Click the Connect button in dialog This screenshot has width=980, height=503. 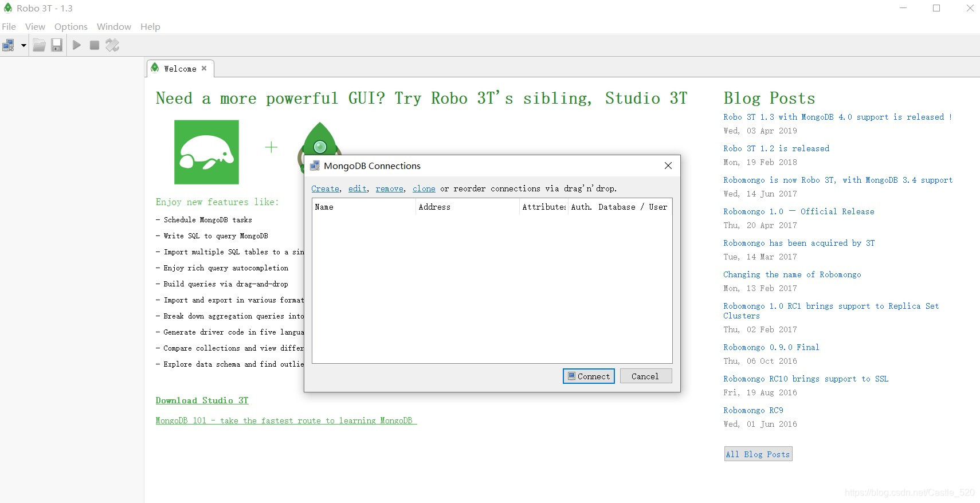[589, 376]
